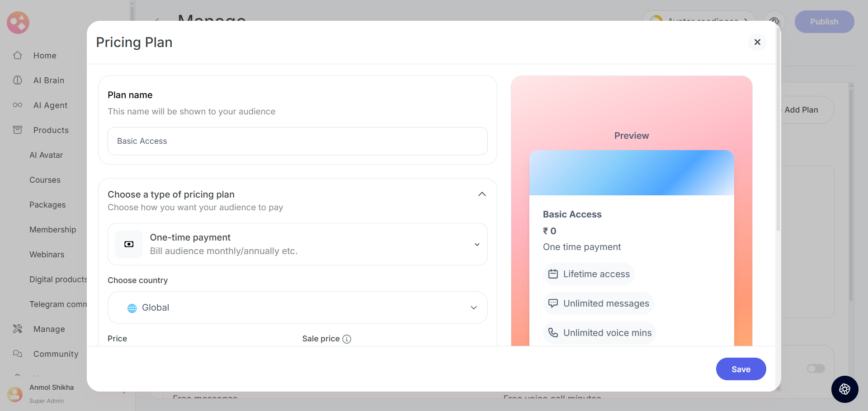Screen dimensions: 868x411
Task: Click the Lifetime access calendar icon
Action: pos(553,274)
